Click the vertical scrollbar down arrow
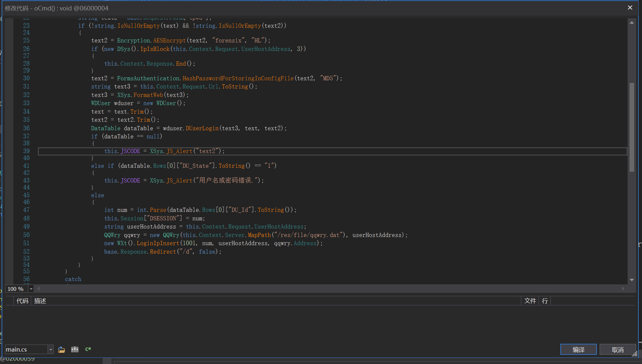The height and width of the screenshot is (364, 642). coord(632,280)
